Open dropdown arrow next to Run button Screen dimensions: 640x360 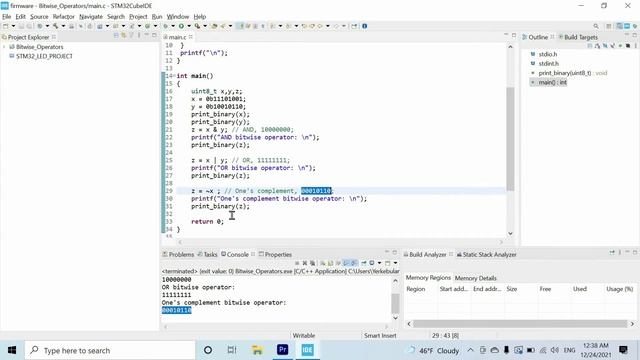pos(189,26)
